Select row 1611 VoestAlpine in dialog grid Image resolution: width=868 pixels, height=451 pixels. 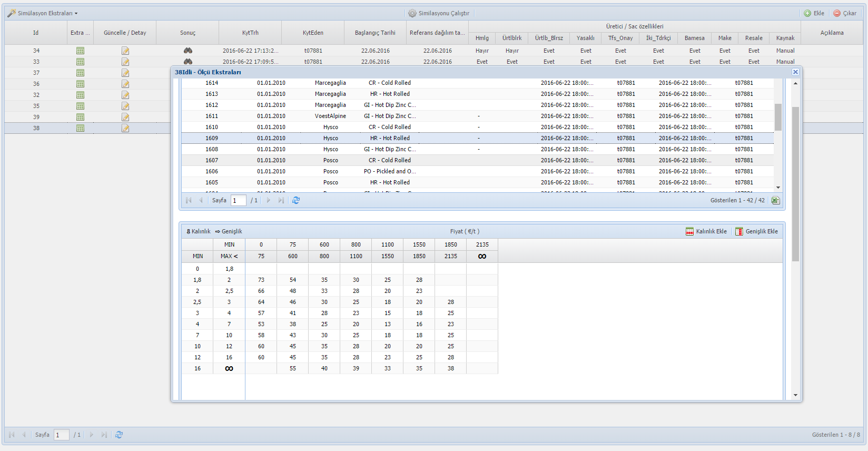478,116
